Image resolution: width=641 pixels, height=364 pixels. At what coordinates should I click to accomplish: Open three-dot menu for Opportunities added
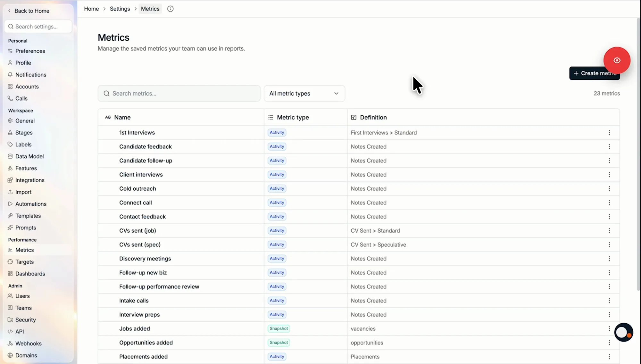pos(609,343)
